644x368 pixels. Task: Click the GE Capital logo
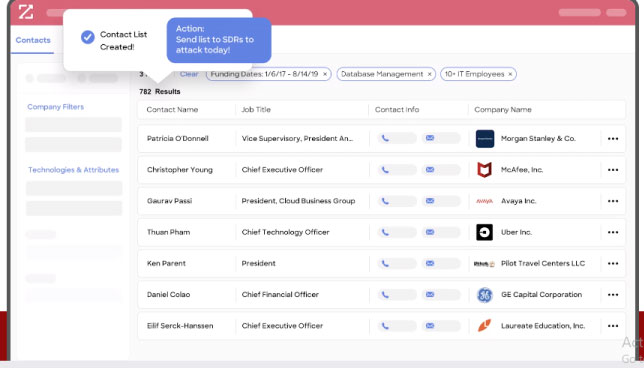tap(485, 295)
